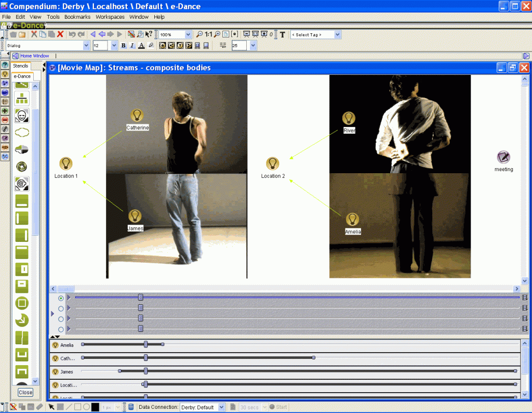This screenshot has height=413, width=532.
Task: Select the first movie track radio button
Action: [61, 298]
